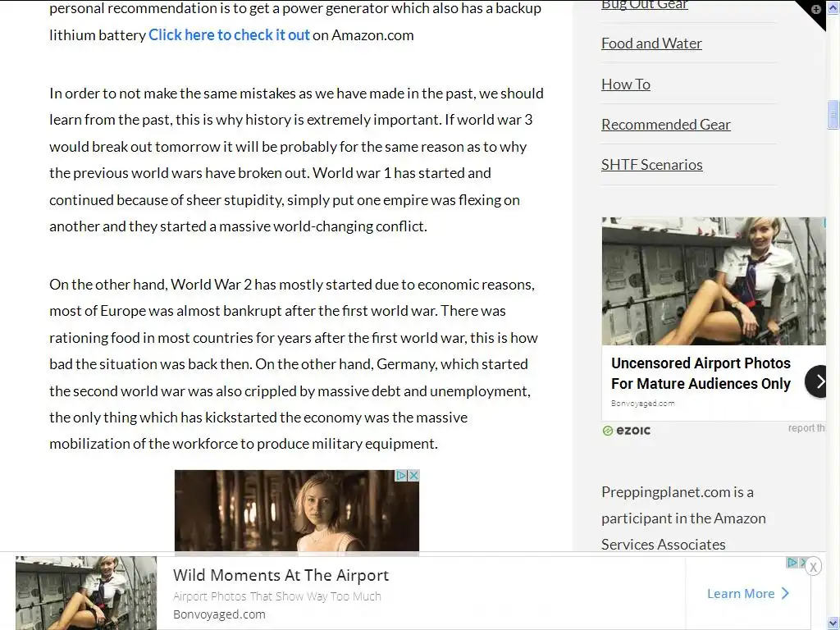Click the 'report this ad' link

[806, 428]
